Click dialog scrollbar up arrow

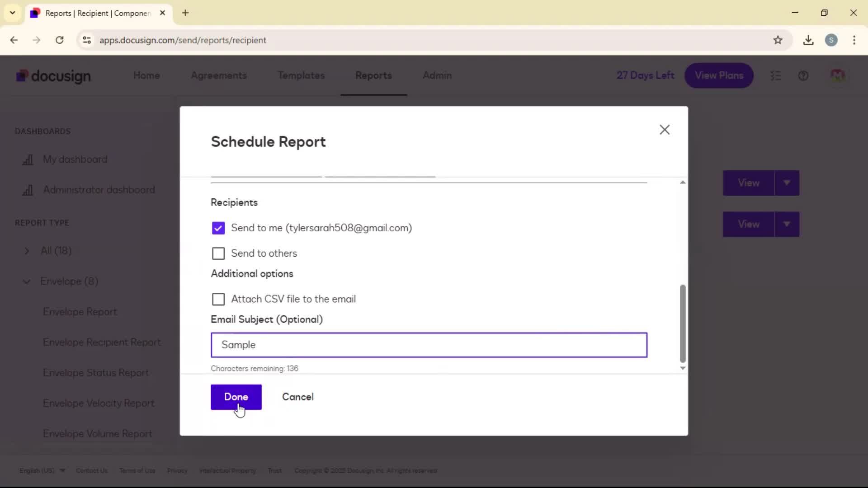[683, 182]
